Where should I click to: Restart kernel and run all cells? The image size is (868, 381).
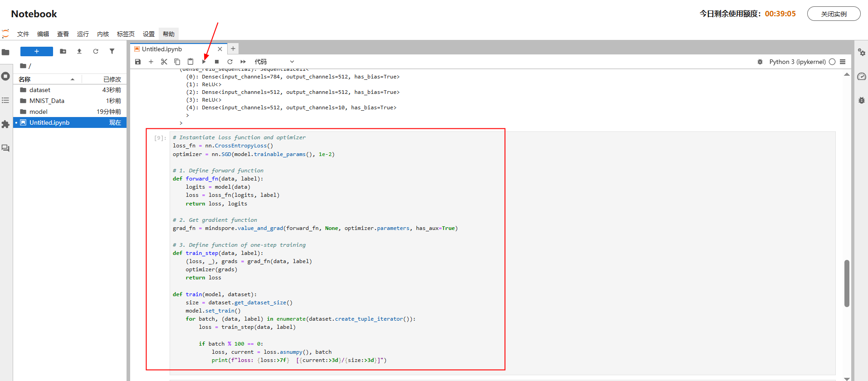tap(243, 62)
